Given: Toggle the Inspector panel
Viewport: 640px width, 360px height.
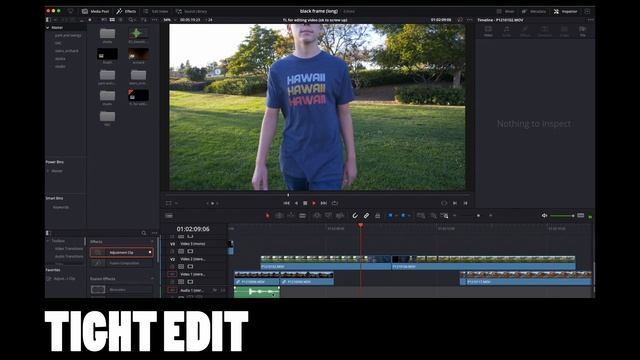Looking at the screenshot, I should point(565,11).
